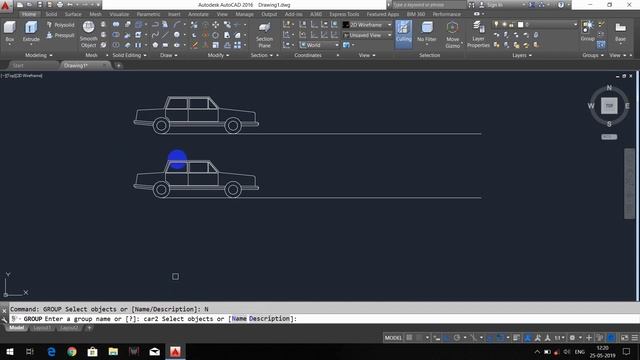Click the MODEL status bar button
This screenshot has height=360, width=640.
click(393, 338)
